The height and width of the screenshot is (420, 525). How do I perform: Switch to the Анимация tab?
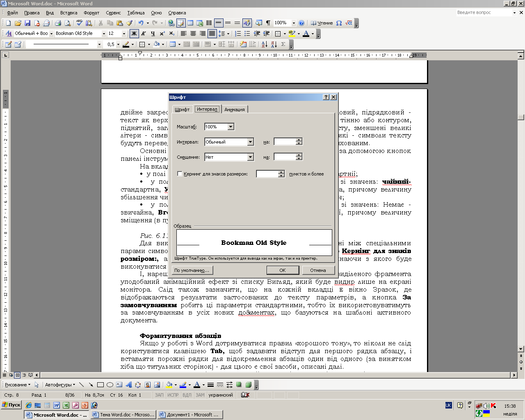(x=235, y=110)
